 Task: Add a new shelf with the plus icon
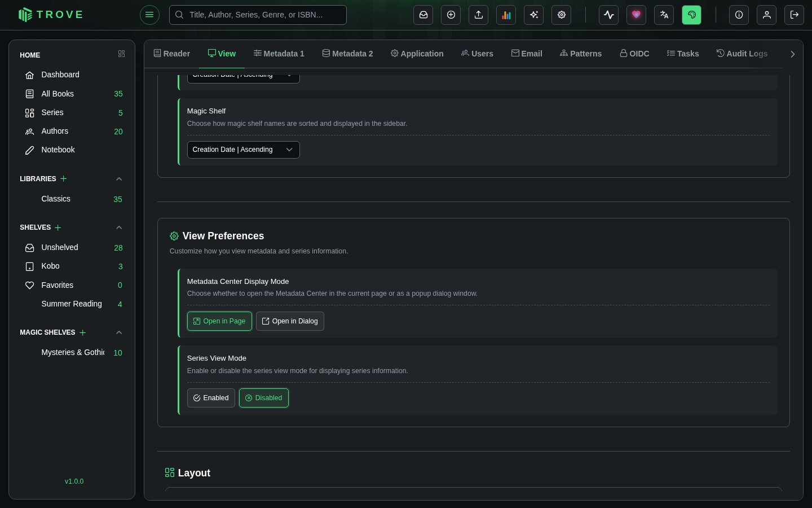[58, 227]
